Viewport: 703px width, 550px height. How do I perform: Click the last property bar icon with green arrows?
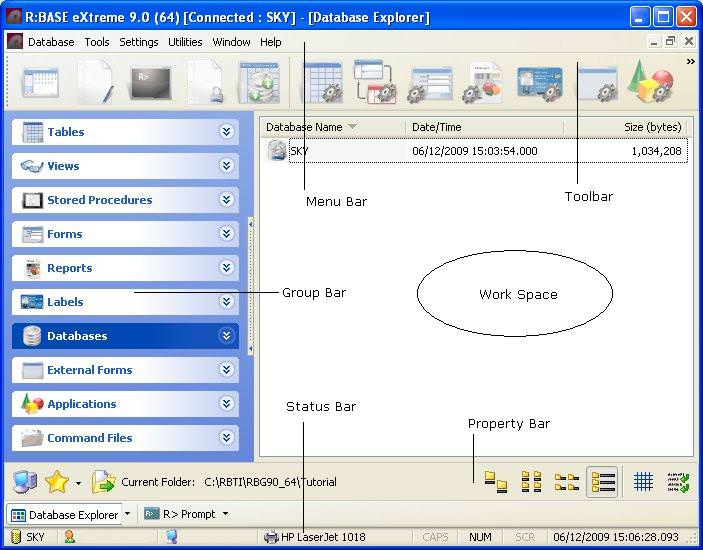678,482
